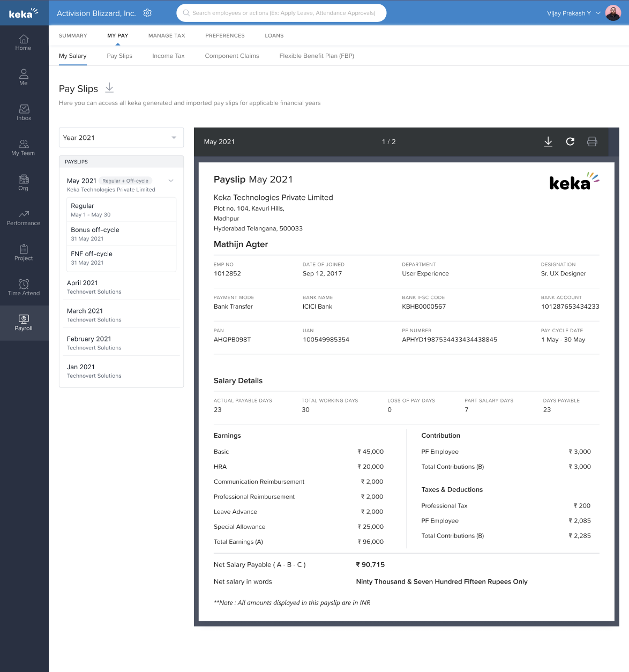Click the employee search field
This screenshot has width=629, height=672.
pos(281,13)
